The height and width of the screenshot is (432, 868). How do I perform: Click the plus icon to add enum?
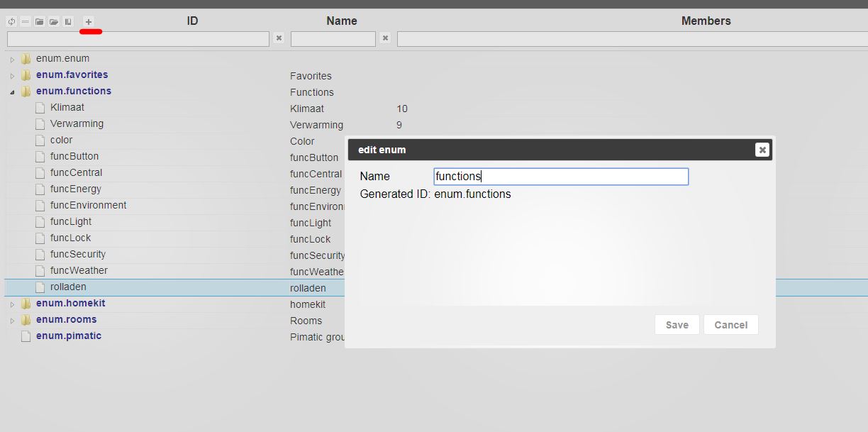[89, 22]
